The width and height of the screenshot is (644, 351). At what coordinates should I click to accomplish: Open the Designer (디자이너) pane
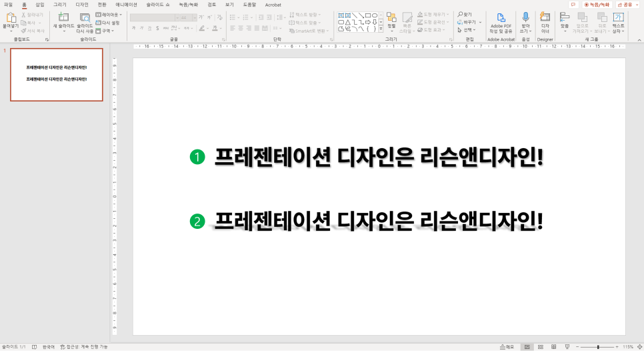tap(545, 23)
